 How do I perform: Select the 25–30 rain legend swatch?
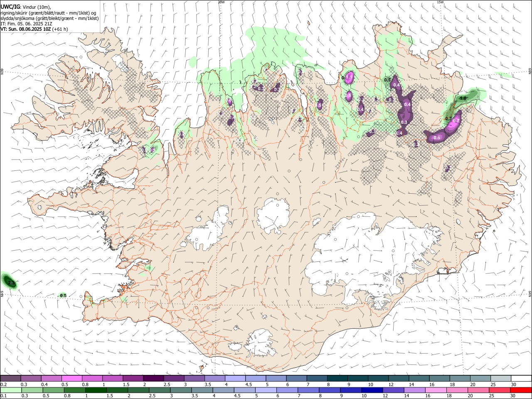tap(500, 390)
